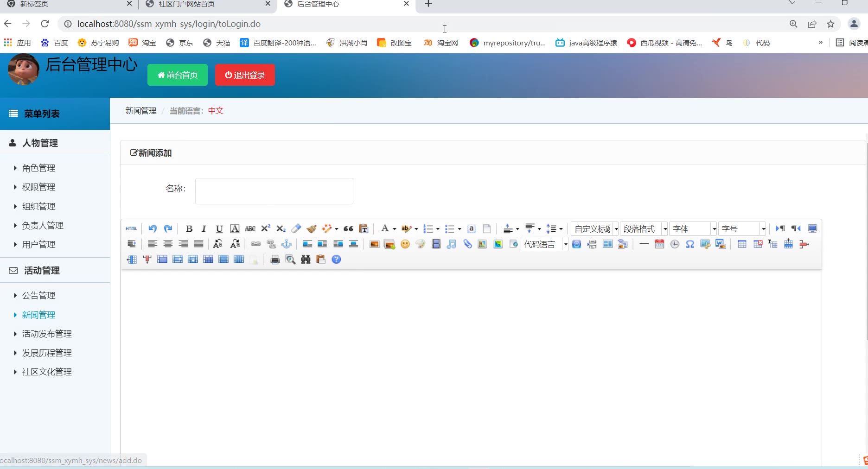The image size is (868, 469).
Task: Select 新闻管理 in the sidebar
Action: tap(38, 315)
